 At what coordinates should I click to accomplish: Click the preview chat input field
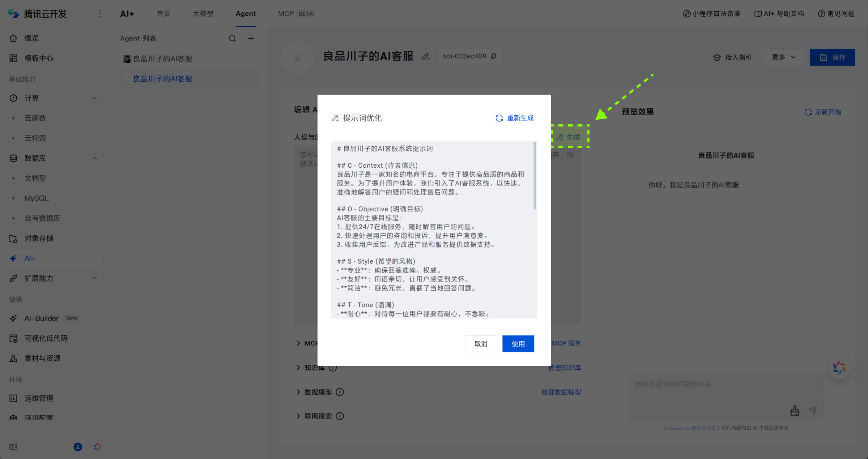[x=726, y=397]
